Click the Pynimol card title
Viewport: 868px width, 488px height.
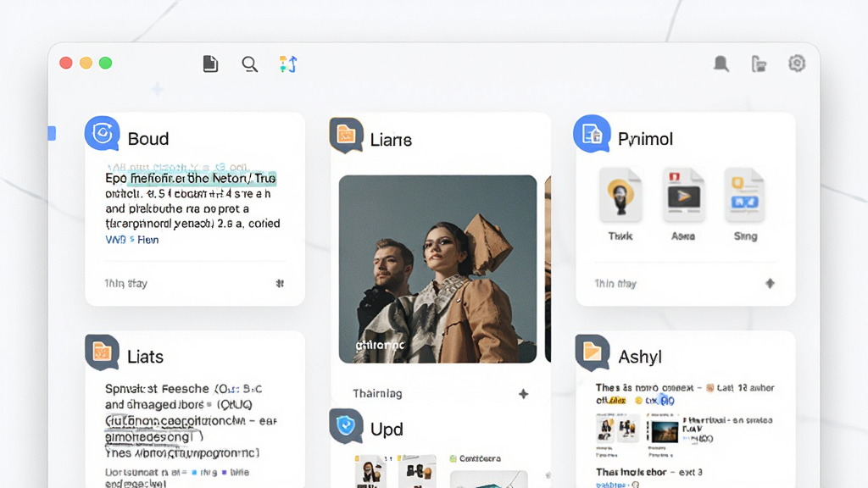click(645, 139)
